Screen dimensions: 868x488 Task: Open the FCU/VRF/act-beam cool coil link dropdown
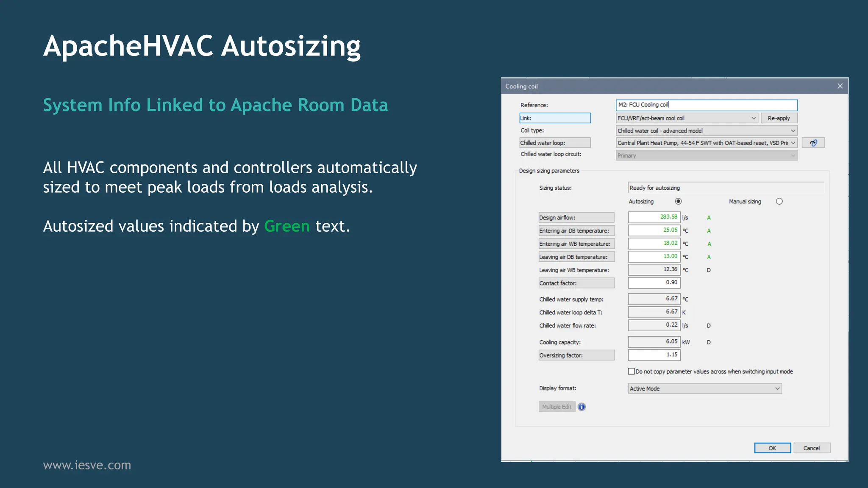pos(687,118)
